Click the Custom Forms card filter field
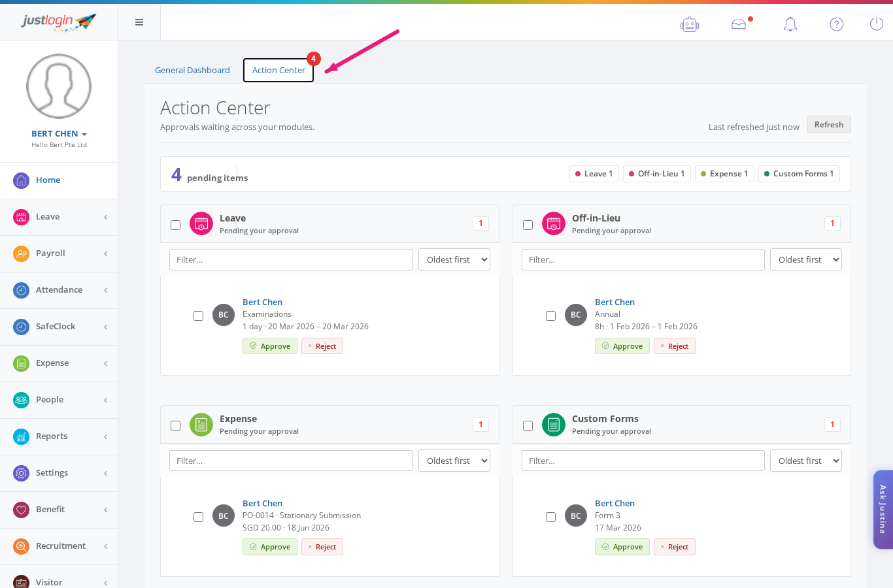The height and width of the screenshot is (588, 893). coord(643,461)
